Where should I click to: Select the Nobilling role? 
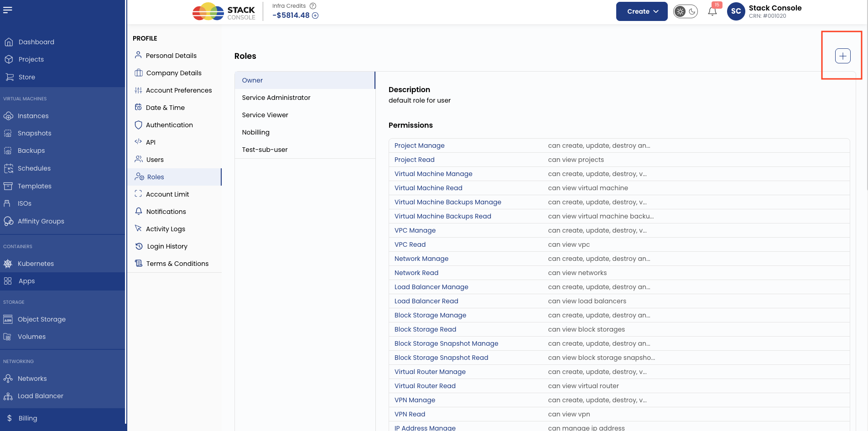click(305, 132)
